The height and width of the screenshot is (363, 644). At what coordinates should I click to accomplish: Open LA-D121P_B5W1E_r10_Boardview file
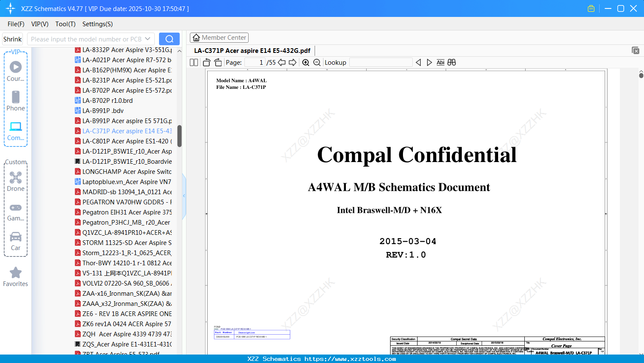point(123,162)
